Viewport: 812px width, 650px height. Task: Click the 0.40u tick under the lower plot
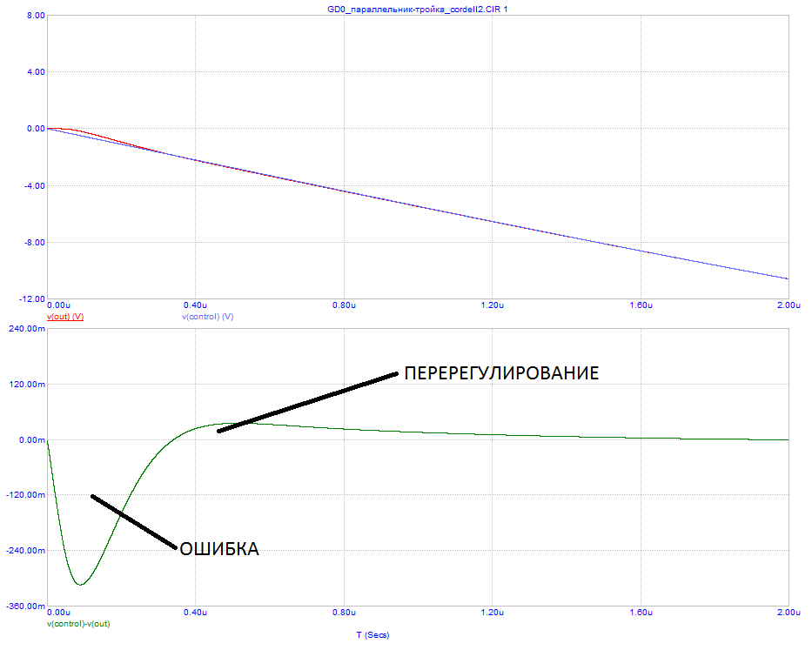(x=196, y=613)
